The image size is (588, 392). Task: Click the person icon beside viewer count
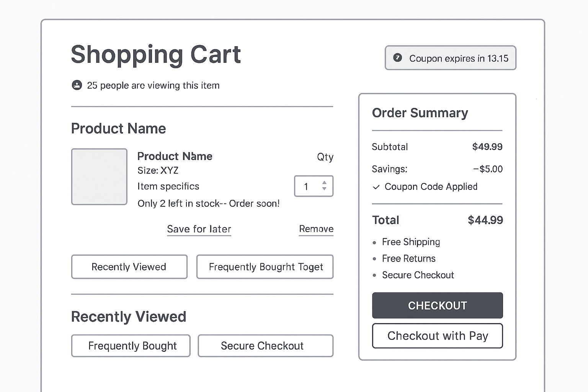pos(77,85)
